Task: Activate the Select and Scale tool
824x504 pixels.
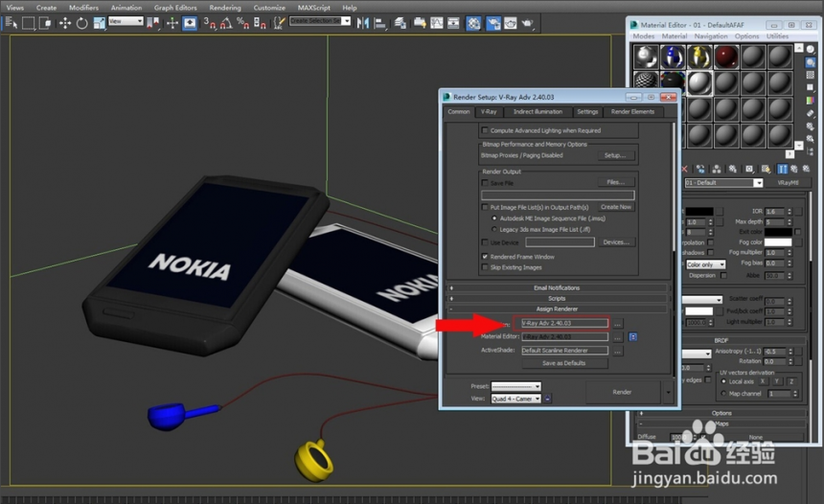Action: click(100, 23)
